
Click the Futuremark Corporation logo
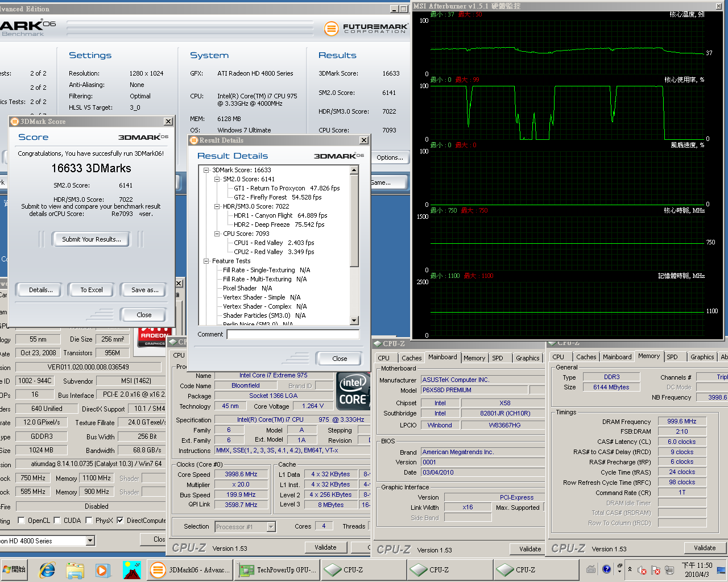pyautogui.click(x=366, y=28)
